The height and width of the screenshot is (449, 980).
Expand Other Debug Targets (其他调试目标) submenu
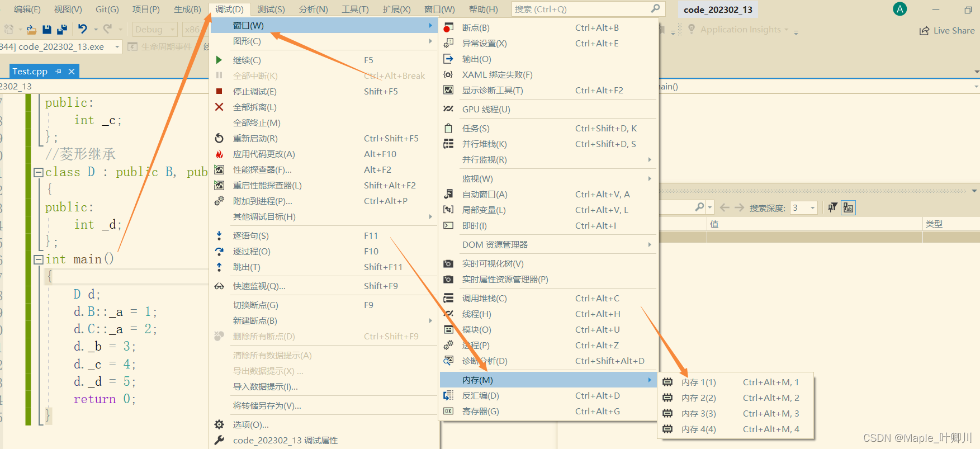(x=324, y=216)
